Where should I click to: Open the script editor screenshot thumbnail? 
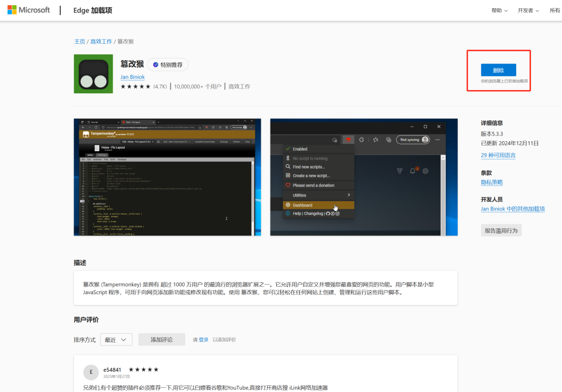167,177
